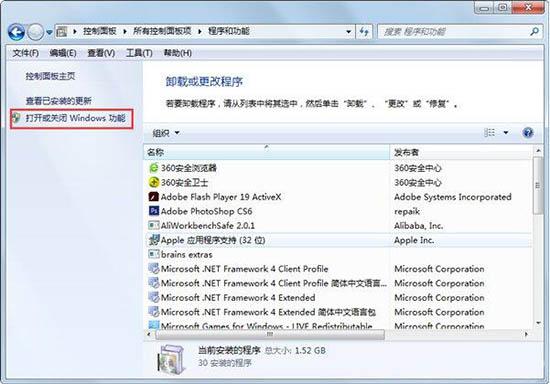Open 打开或关闭 Windows 功能 link

pyautogui.click(x=75, y=118)
